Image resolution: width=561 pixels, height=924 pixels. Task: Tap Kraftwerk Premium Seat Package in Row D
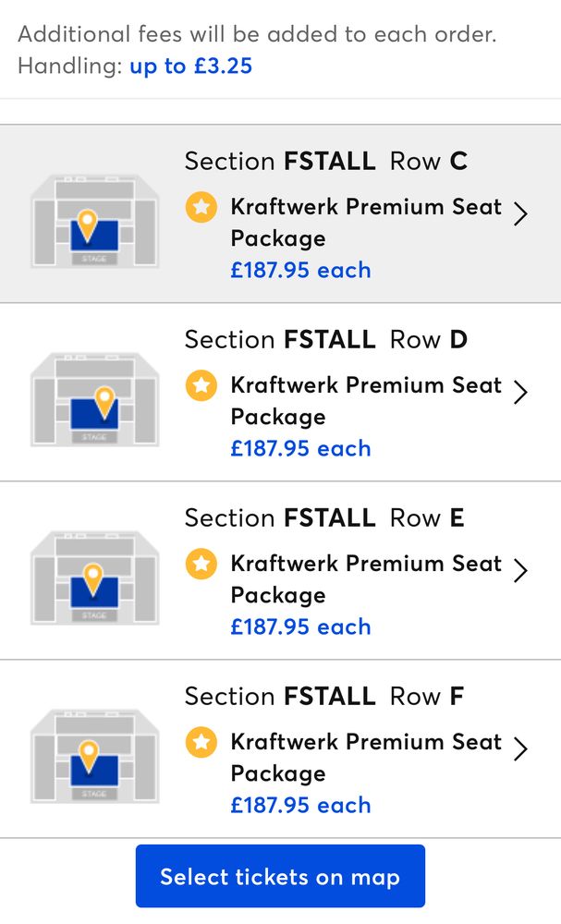click(x=365, y=400)
